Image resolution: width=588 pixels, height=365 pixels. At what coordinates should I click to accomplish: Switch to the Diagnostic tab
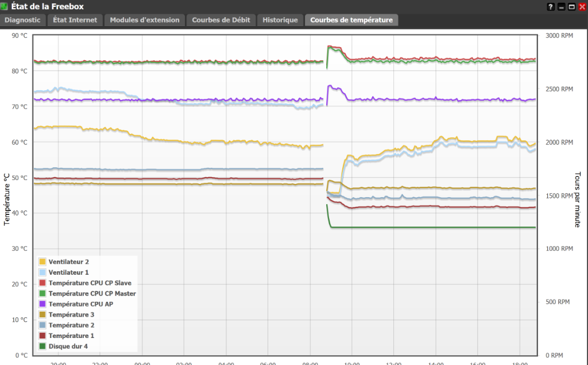tap(22, 20)
